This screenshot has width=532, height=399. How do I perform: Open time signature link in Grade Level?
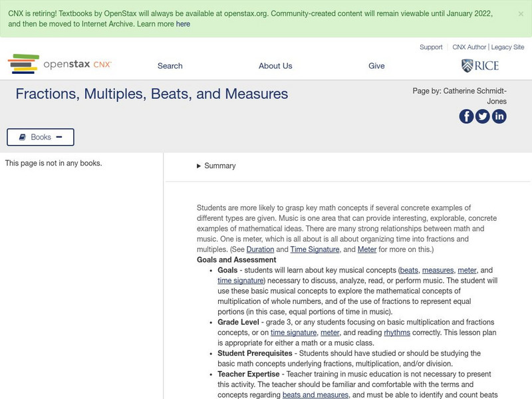pyautogui.click(x=293, y=332)
